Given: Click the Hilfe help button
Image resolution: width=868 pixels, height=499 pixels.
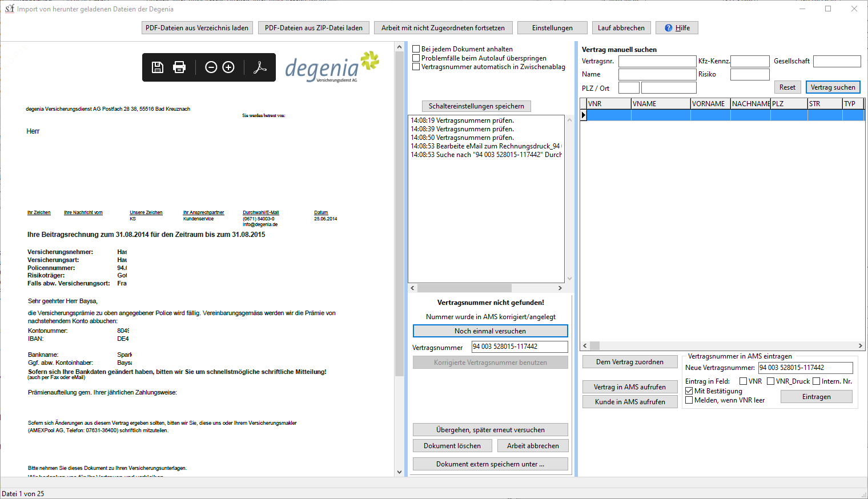Looking at the screenshot, I should click(x=677, y=28).
